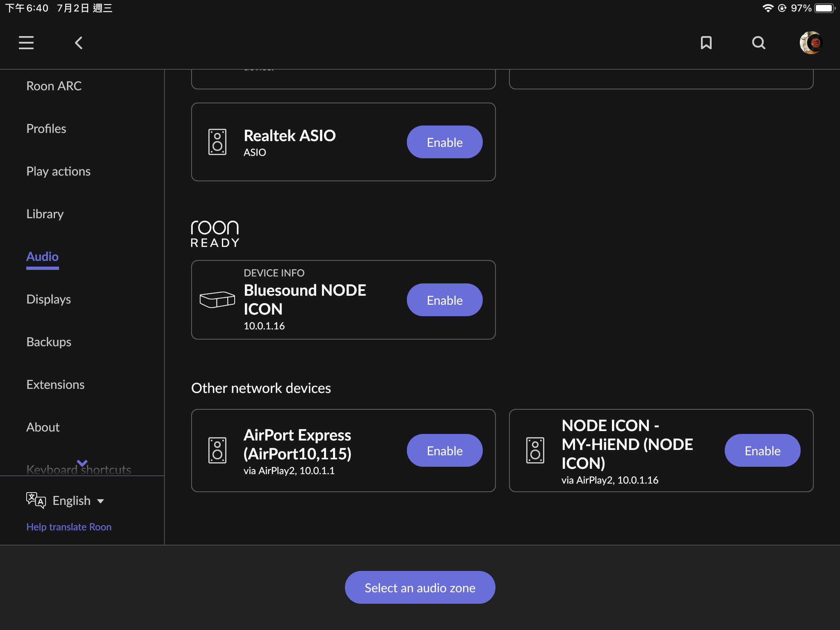Screen dimensions: 840x630
Task: Click the AirPort Express device title
Action: [297, 444]
